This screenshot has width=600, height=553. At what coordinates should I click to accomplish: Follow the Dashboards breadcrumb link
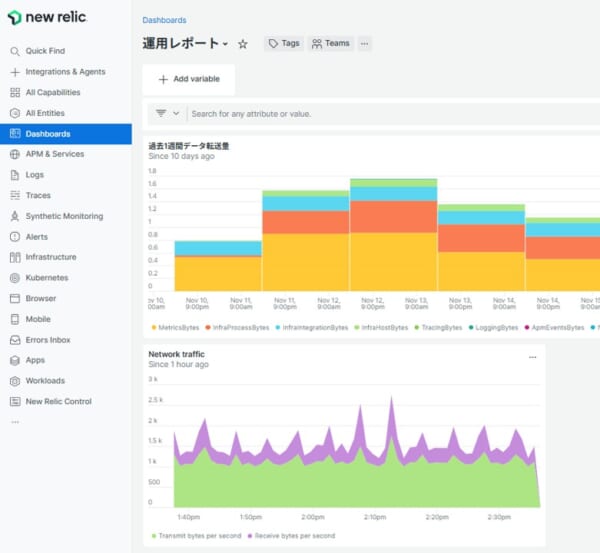pos(164,19)
